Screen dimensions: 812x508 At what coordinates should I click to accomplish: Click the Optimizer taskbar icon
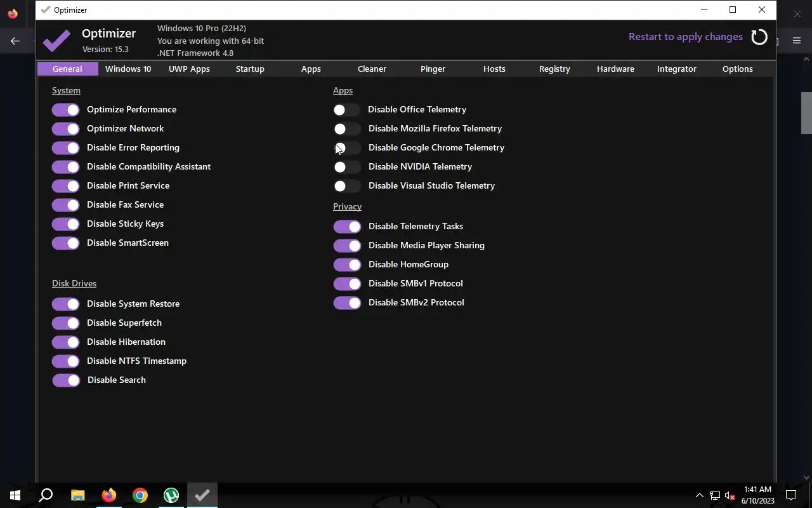pyautogui.click(x=202, y=495)
